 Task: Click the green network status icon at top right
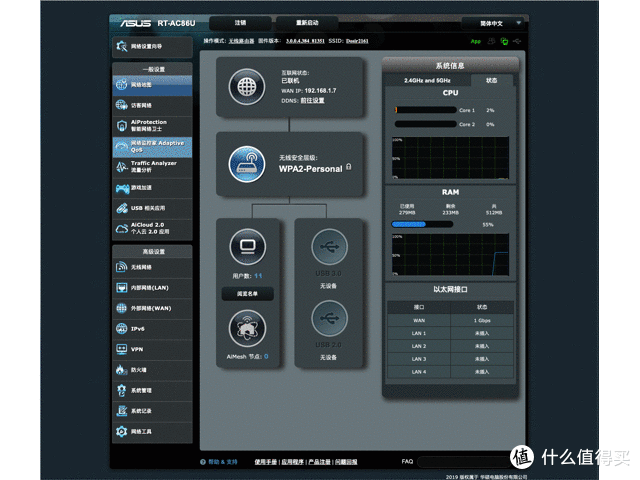pos(504,41)
